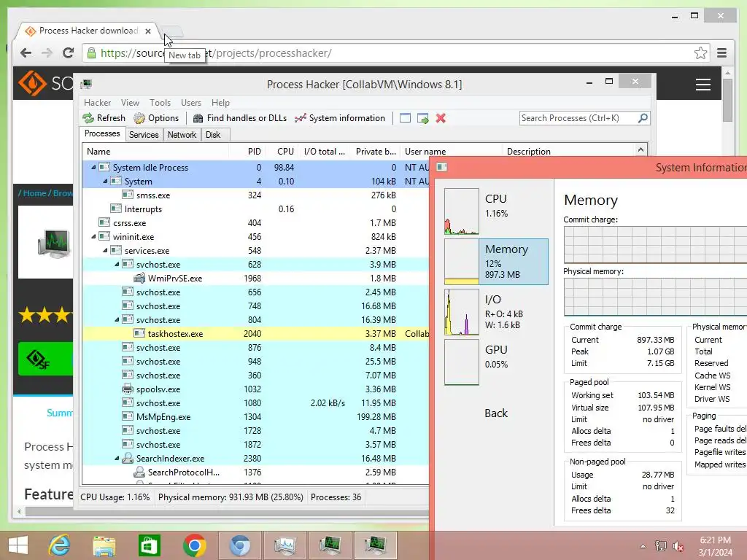Viewport: 747px width, 560px height.
Task: Click the SourceForge Home breadcrumb link
Action: (x=35, y=192)
